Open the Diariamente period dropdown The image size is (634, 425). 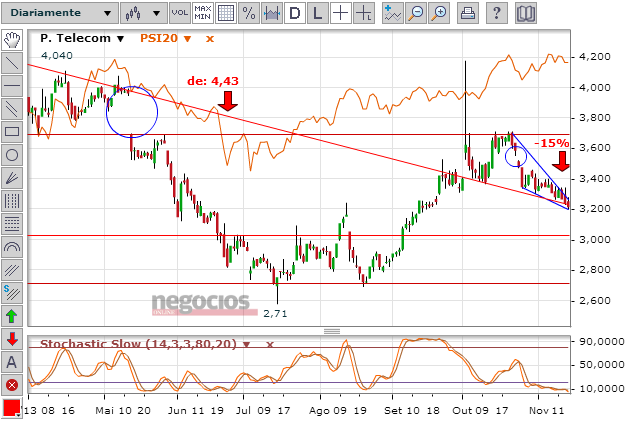coord(60,13)
